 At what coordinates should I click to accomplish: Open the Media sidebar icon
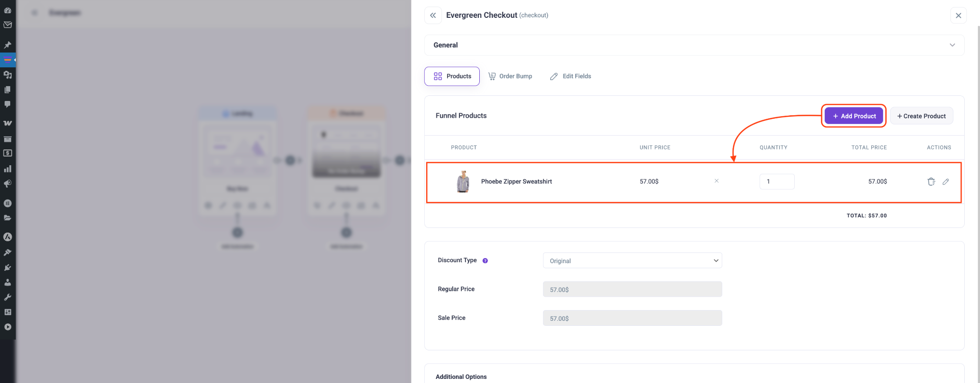pyautogui.click(x=8, y=74)
